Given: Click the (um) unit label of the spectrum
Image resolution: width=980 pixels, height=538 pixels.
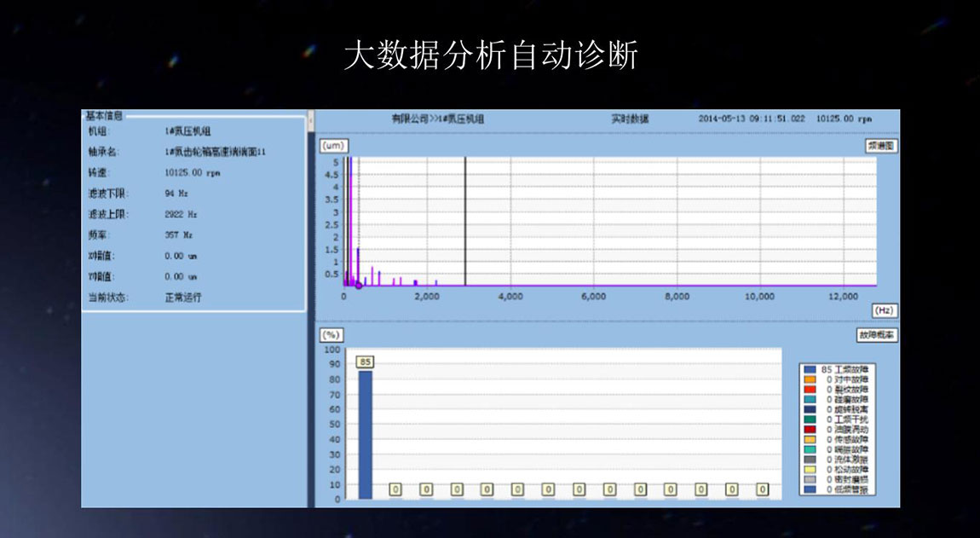Looking at the screenshot, I should tap(333, 145).
